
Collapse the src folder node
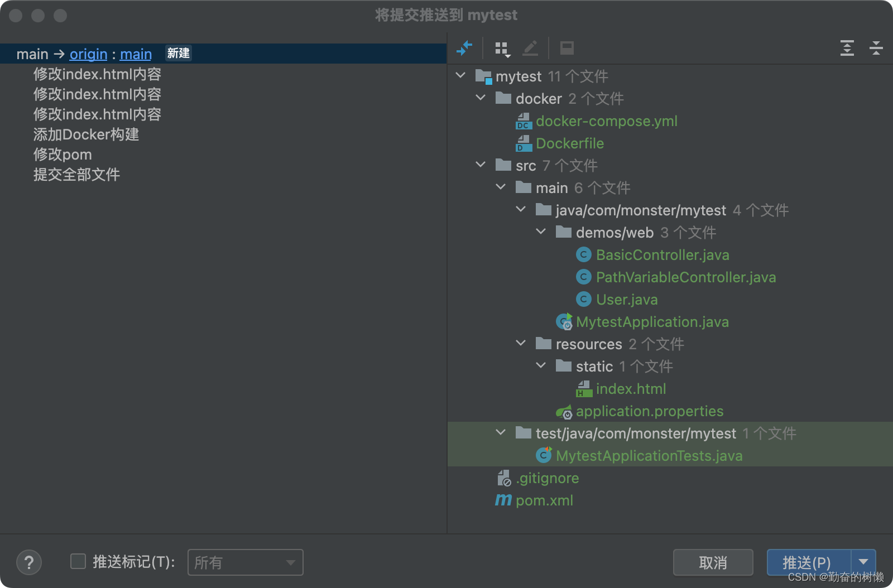pyautogui.click(x=481, y=165)
